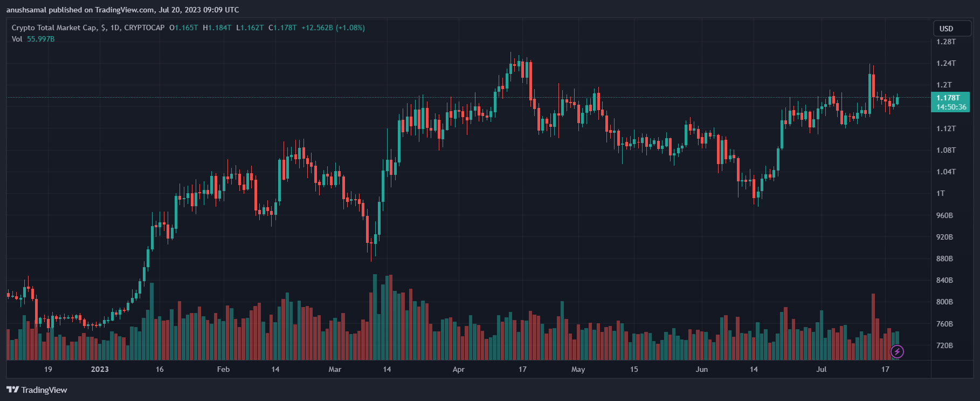
Task: Click the TradingView logo in the footer
Action: point(37,390)
